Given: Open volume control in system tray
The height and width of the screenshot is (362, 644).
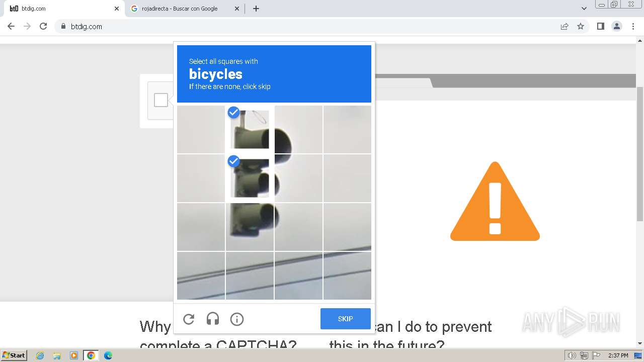Looking at the screenshot, I should coord(572,355).
